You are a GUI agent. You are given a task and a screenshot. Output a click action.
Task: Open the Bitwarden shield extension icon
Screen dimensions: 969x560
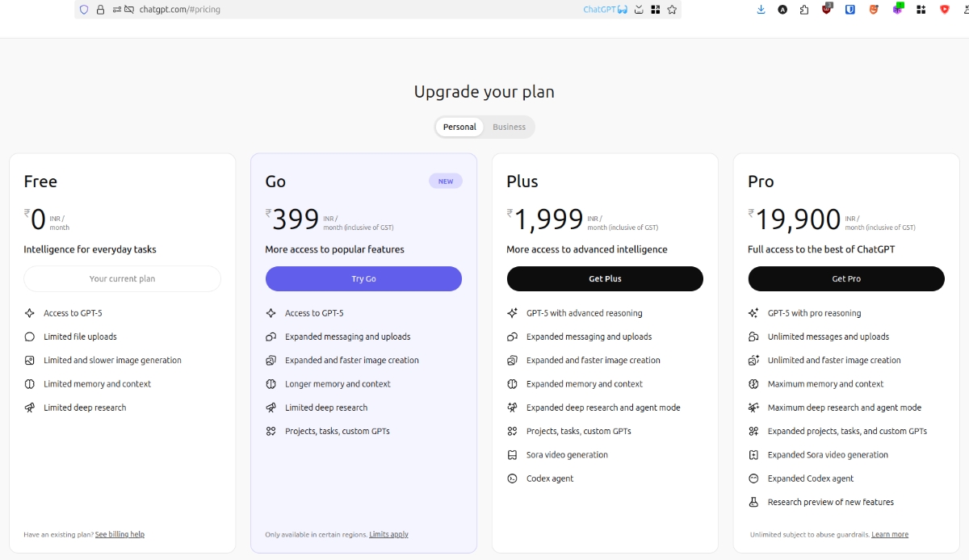point(849,9)
